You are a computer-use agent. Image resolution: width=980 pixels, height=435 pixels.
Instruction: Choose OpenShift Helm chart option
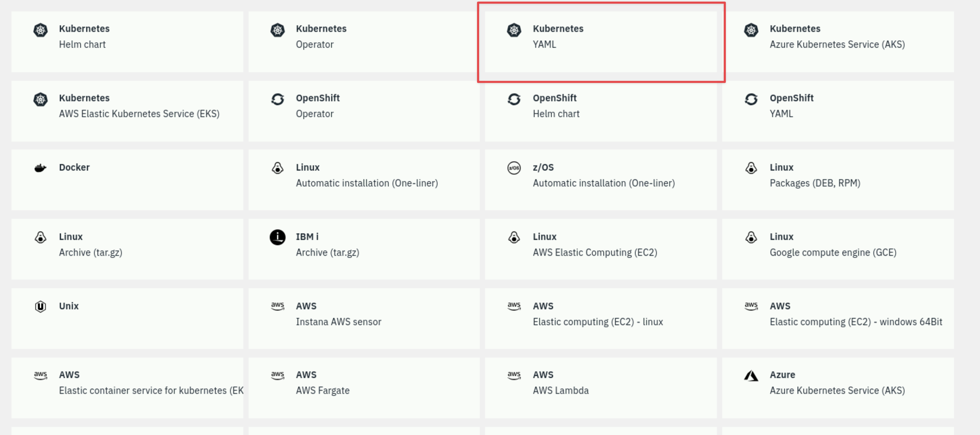click(600, 111)
